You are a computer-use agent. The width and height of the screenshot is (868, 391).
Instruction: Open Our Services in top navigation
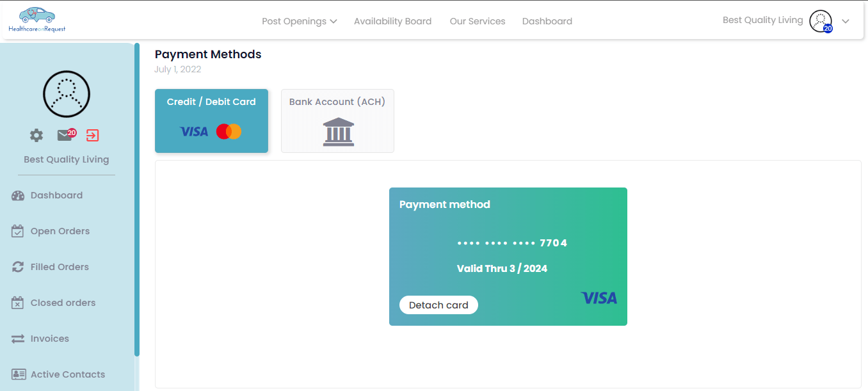478,21
